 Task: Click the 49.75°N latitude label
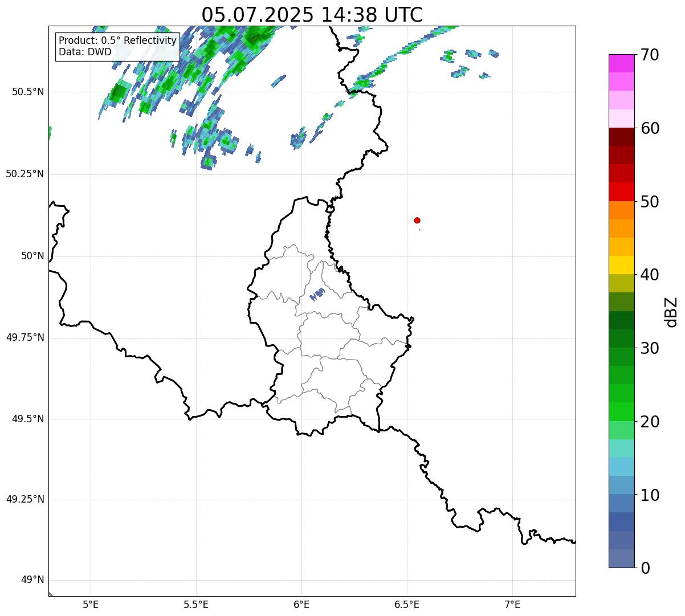tap(25, 337)
